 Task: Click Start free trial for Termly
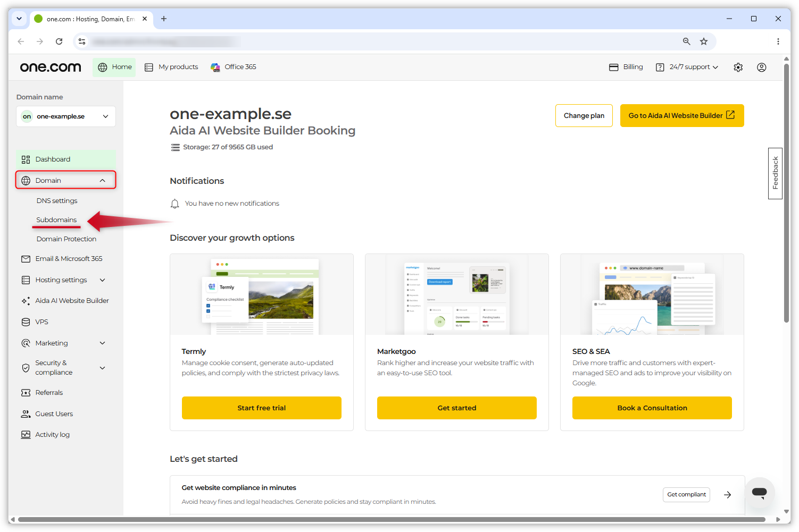pyautogui.click(x=262, y=408)
